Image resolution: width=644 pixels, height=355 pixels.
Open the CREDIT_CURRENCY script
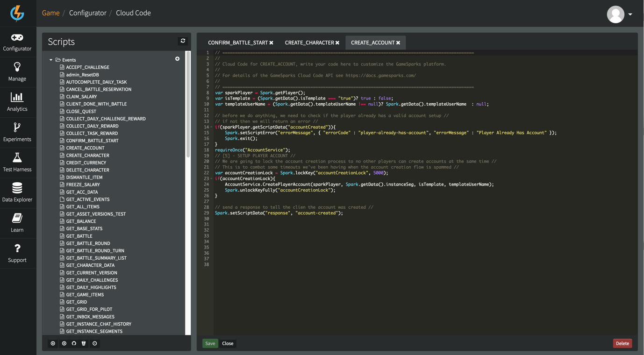(x=86, y=163)
